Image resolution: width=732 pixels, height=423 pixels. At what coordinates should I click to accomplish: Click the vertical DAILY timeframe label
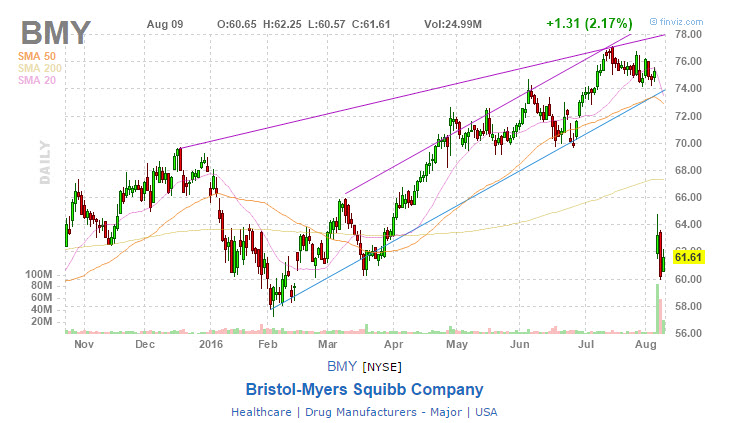[x=46, y=162]
